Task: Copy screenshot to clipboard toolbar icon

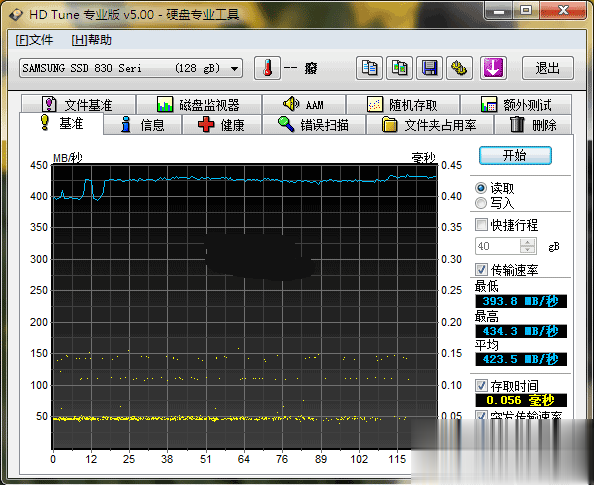Action: [399, 68]
